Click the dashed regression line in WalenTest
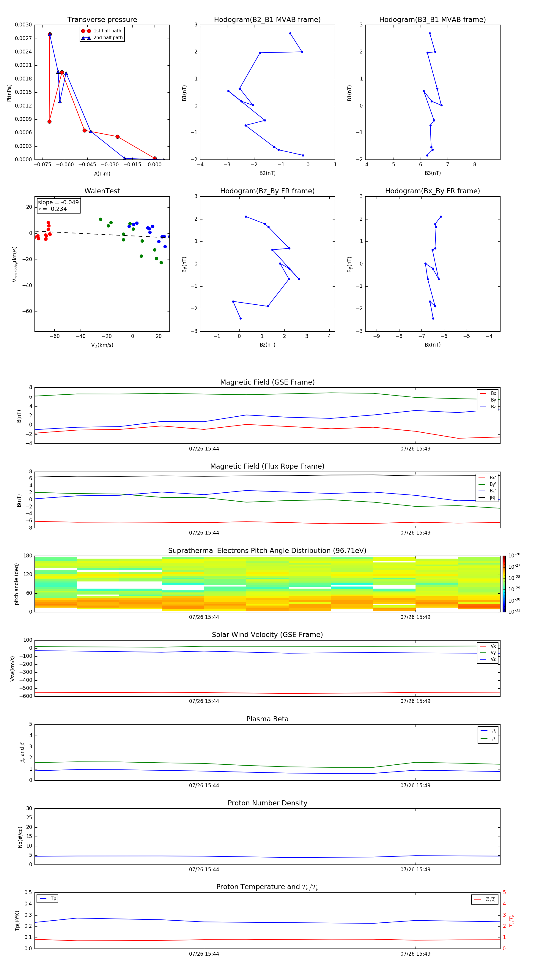Image resolution: width=535 pixels, height=980 pixels. tap(102, 234)
